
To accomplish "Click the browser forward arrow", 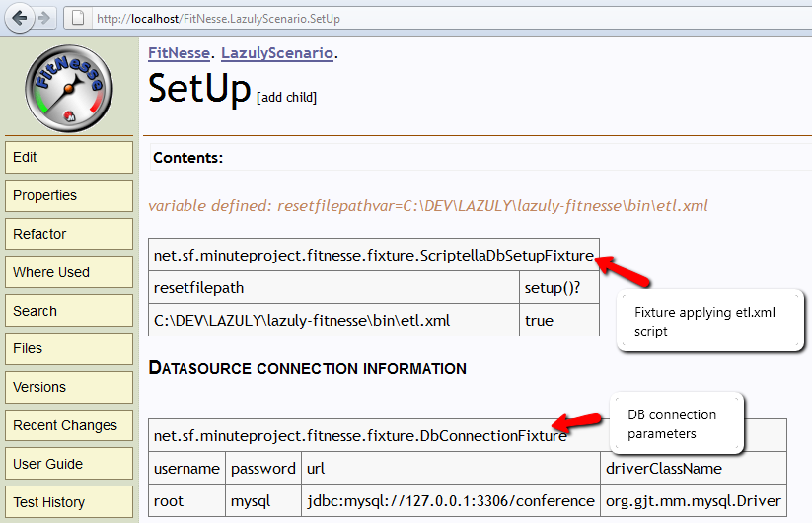I will point(45,18).
